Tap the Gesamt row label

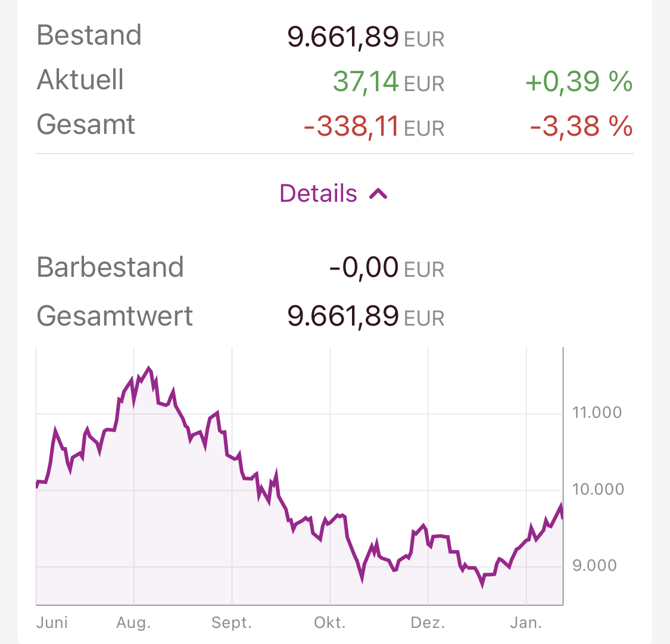pyautogui.click(x=86, y=125)
